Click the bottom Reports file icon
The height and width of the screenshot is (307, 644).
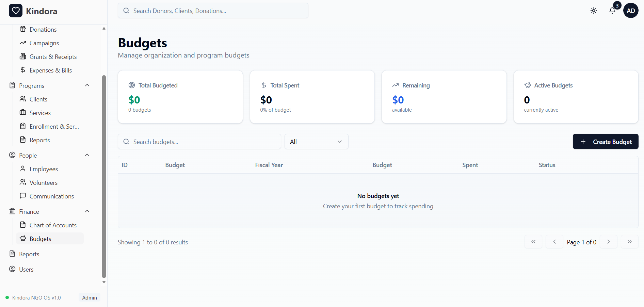click(12, 254)
